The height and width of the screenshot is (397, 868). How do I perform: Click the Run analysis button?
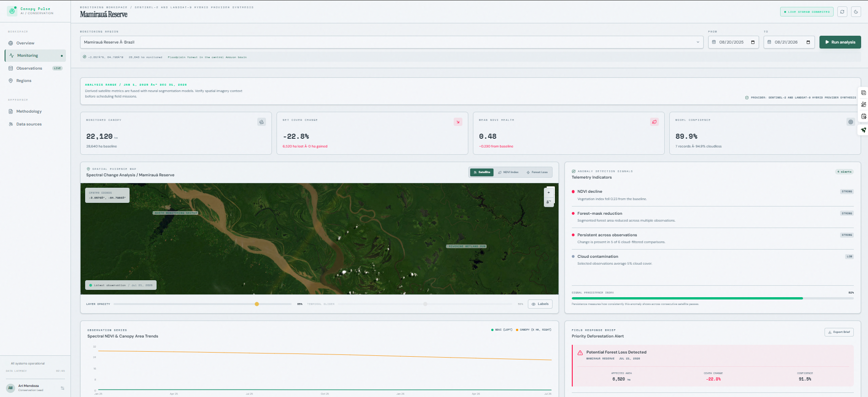point(840,42)
